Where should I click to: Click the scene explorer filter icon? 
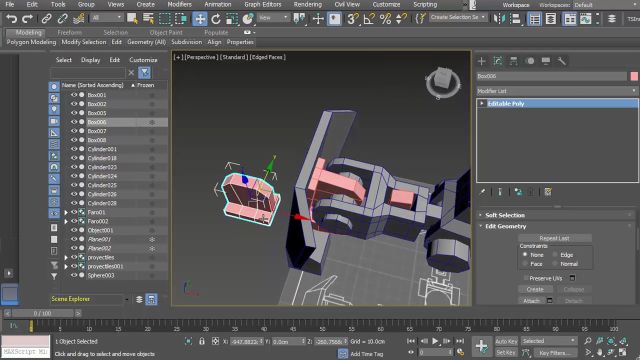144,73
